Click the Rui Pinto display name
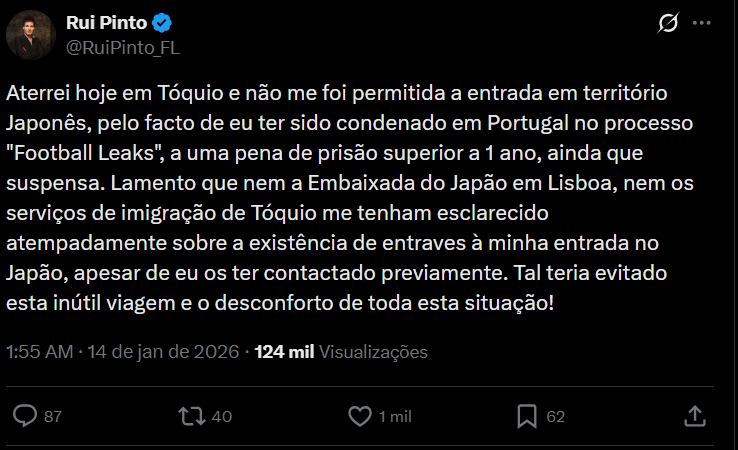This screenshot has height=450, width=738. coord(105,23)
